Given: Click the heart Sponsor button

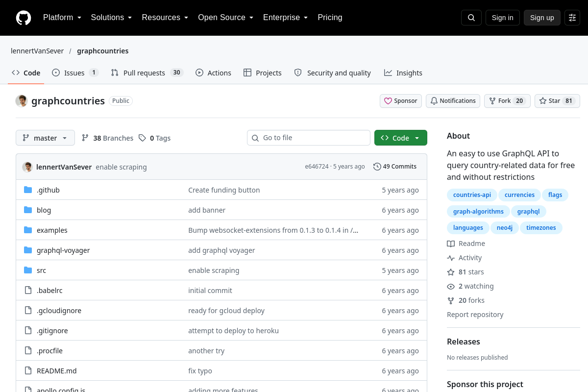Looking at the screenshot, I should (401, 101).
